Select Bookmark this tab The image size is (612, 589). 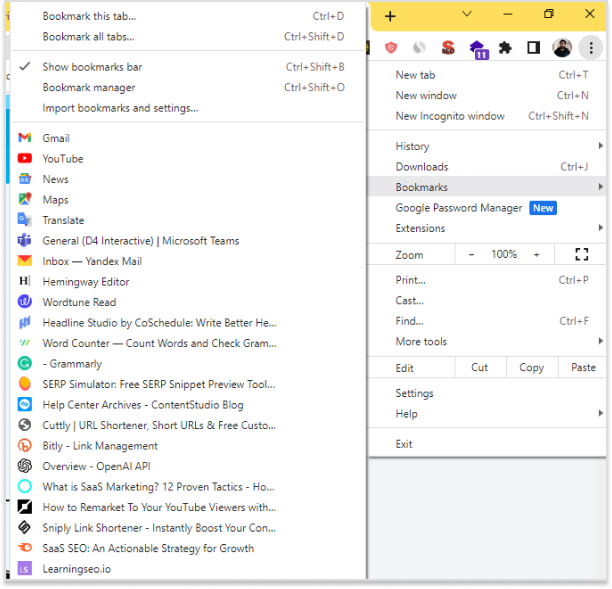187,16
